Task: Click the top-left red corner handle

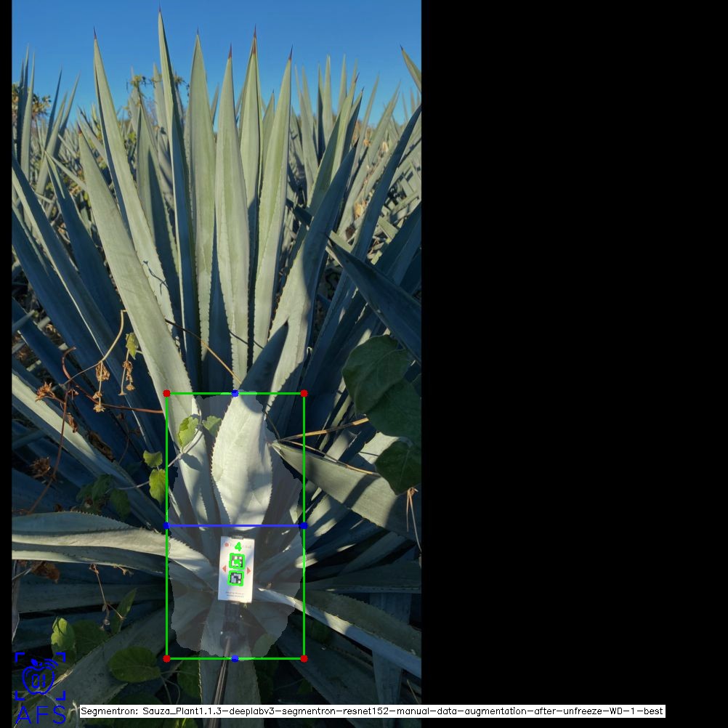Action: (166, 394)
